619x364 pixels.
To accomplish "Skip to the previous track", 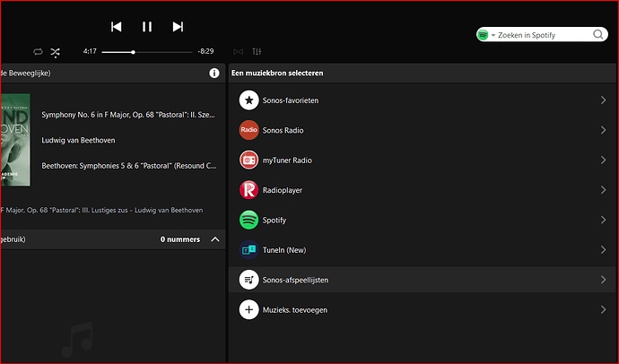I will pyautogui.click(x=117, y=27).
